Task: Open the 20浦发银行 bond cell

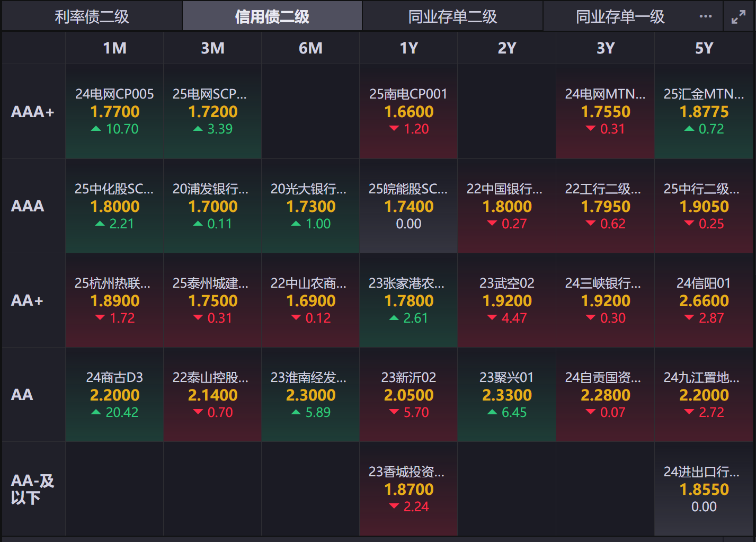Action: (x=212, y=206)
